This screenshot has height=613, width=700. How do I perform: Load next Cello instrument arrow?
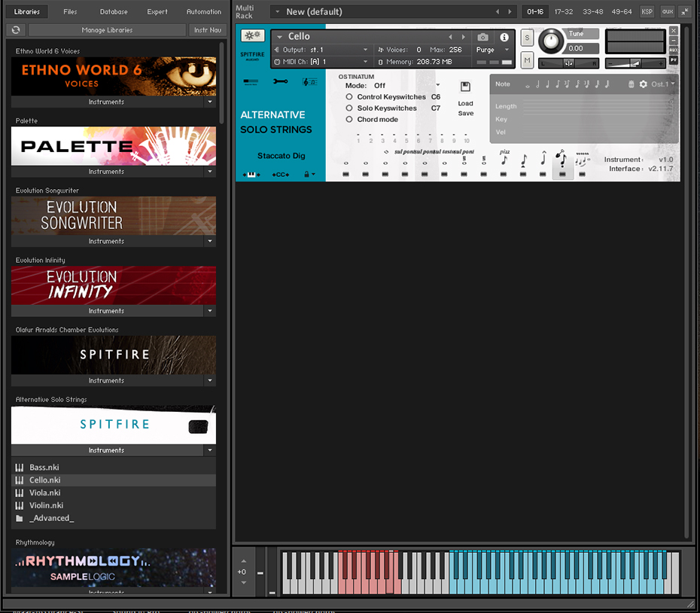(x=464, y=37)
